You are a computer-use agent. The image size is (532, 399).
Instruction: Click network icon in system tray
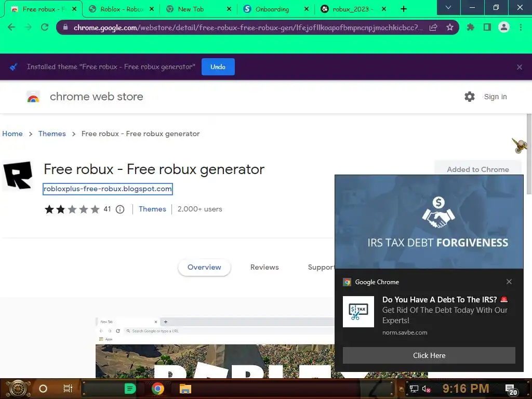(x=414, y=389)
